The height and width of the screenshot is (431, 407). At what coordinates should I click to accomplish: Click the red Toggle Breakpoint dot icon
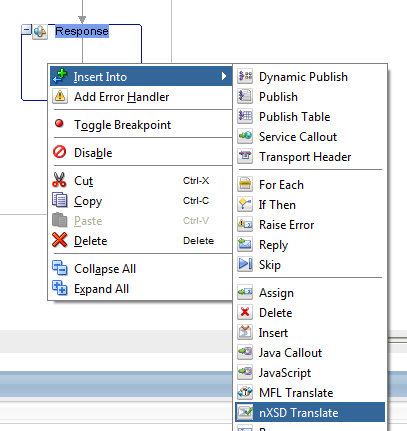(x=59, y=124)
